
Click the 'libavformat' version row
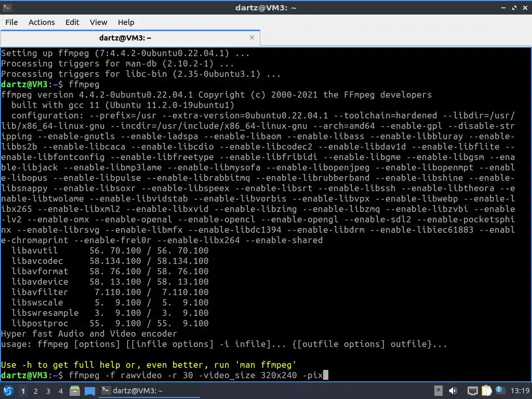(x=110, y=271)
